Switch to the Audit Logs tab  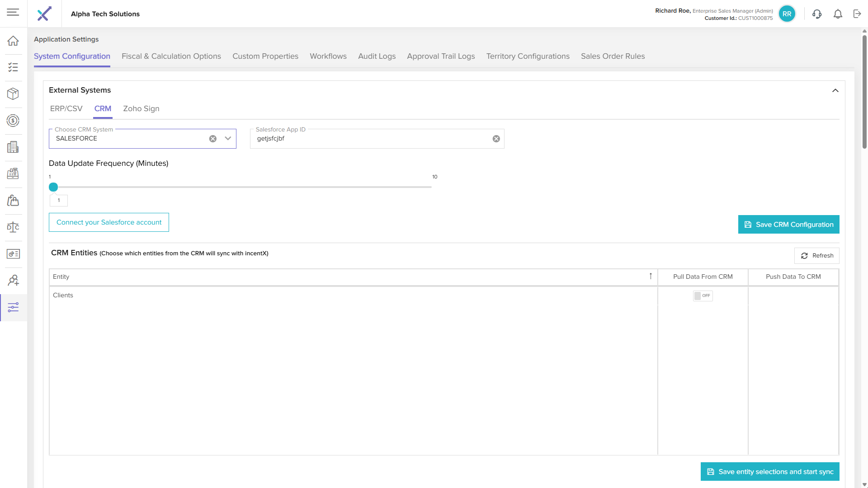pos(377,56)
